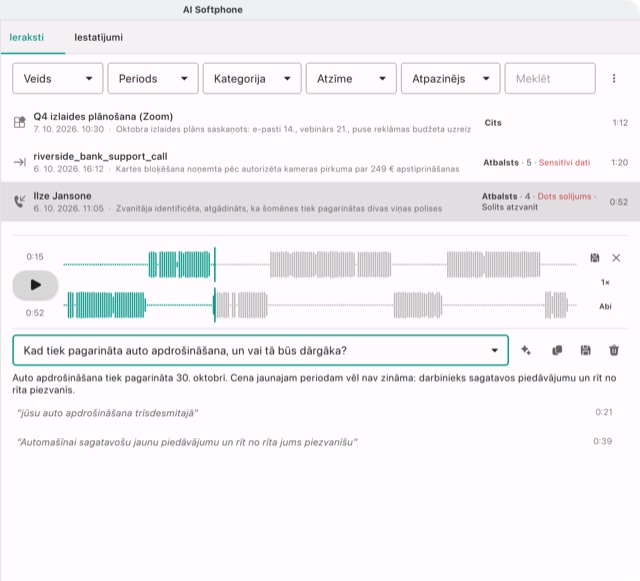Screen dimensions: 640x581
Task: Click the Zoom meeting recording type icon
Action: coord(19,122)
